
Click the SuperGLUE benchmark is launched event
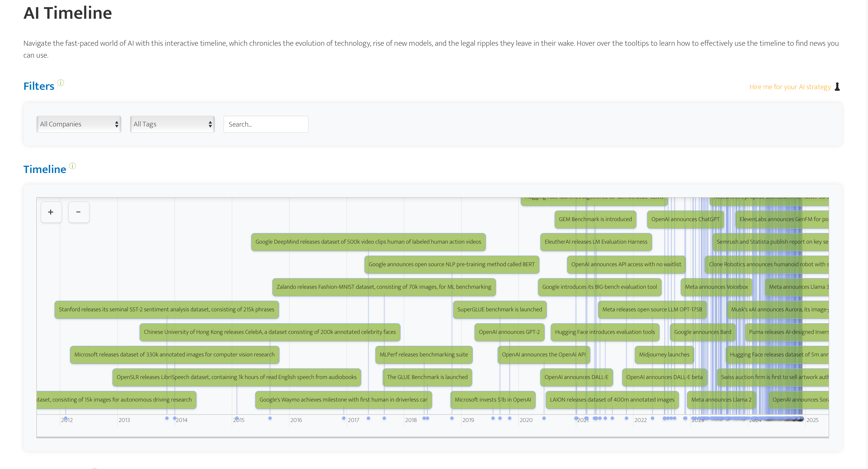pyautogui.click(x=499, y=310)
